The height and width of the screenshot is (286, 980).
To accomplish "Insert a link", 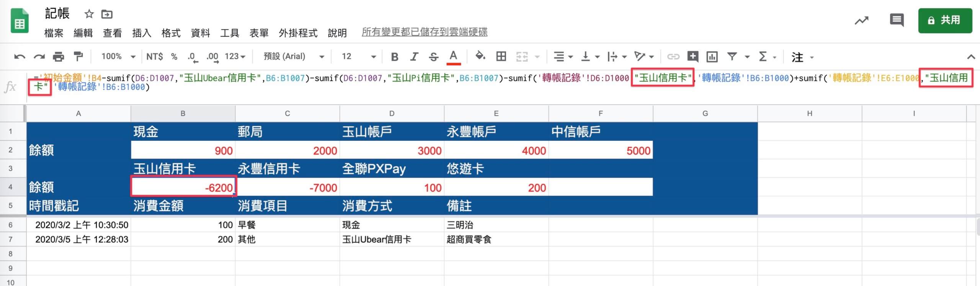I will (x=673, y=57).
